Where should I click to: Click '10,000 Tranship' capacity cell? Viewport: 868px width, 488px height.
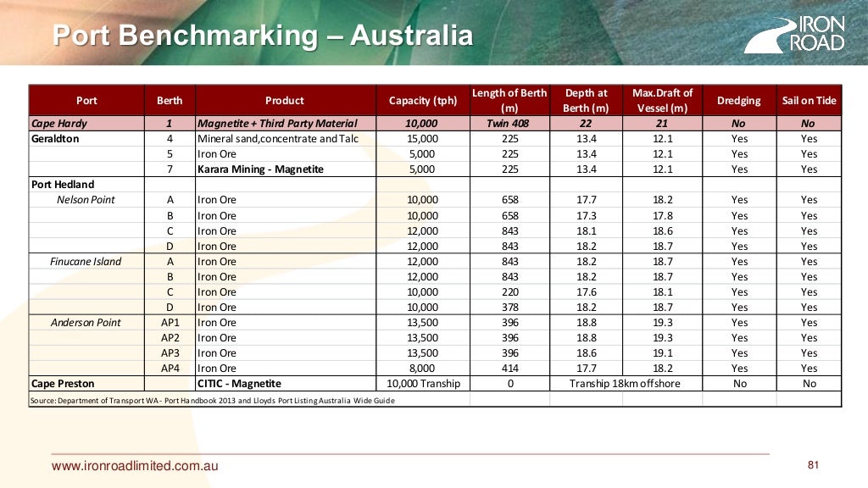click(423, 384)
